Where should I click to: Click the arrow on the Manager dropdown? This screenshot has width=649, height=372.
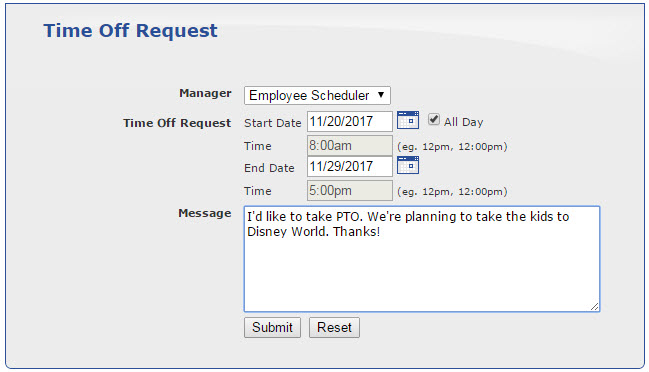click(381, 95)
